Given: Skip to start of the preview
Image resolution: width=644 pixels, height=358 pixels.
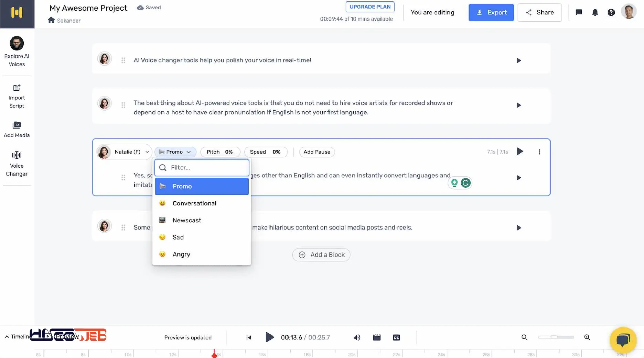Looking at the screenshot, I should click(249, 337).
